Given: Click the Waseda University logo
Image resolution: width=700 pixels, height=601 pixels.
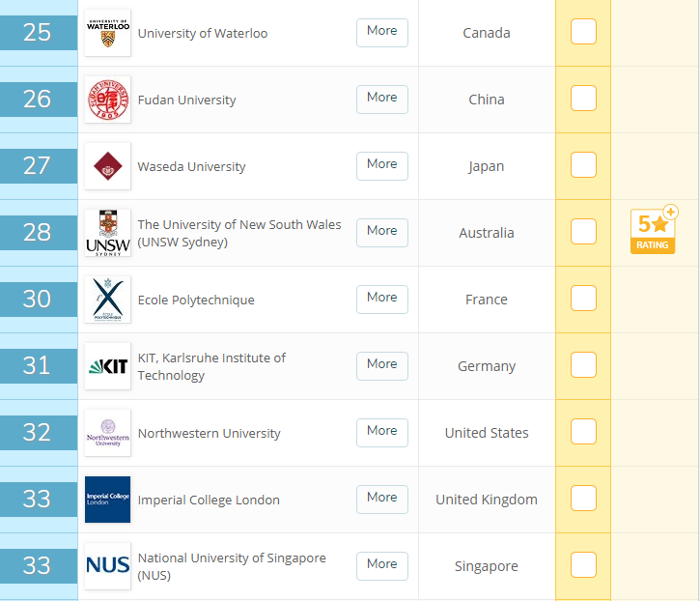Looking at the screenshot, I should [x=107, y=166].
